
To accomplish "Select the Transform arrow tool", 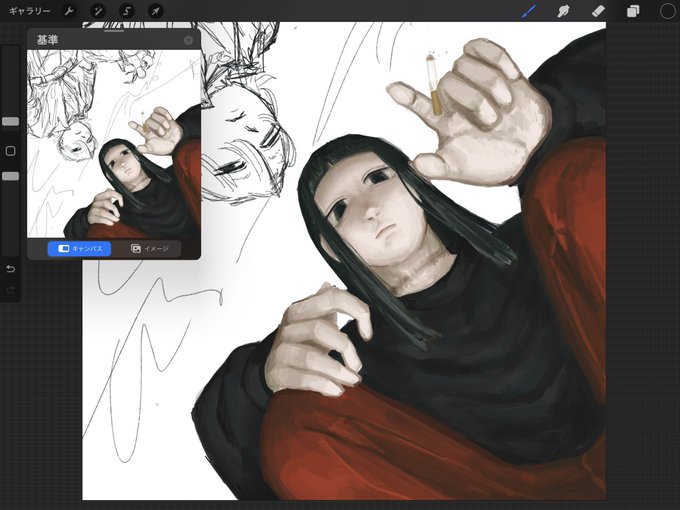I will tap(155, 11).
